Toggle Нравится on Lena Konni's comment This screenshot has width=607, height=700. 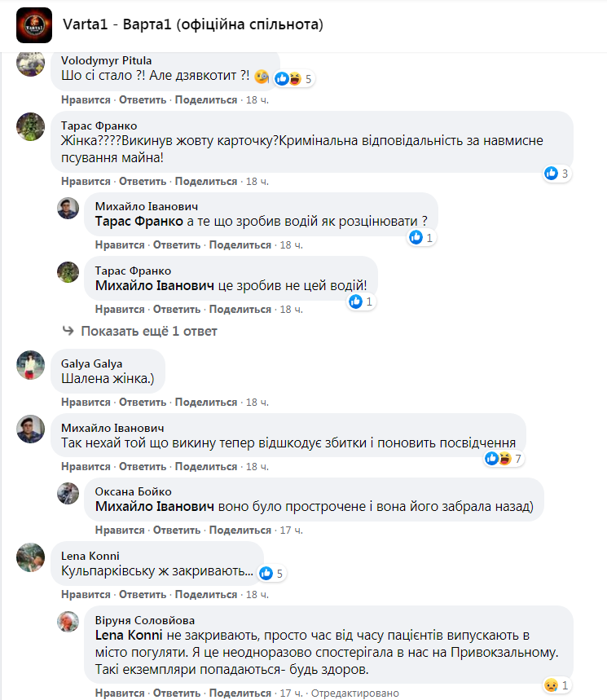[86, 595]
